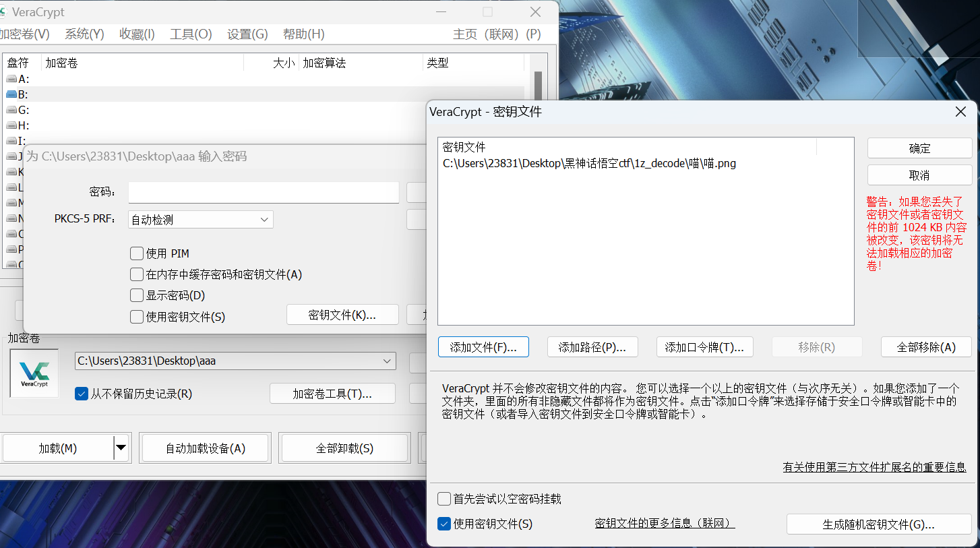Click the 加密卷 column header
Image resolution: width=980 pixels, height=548 pixels.
tap(142, 63)
